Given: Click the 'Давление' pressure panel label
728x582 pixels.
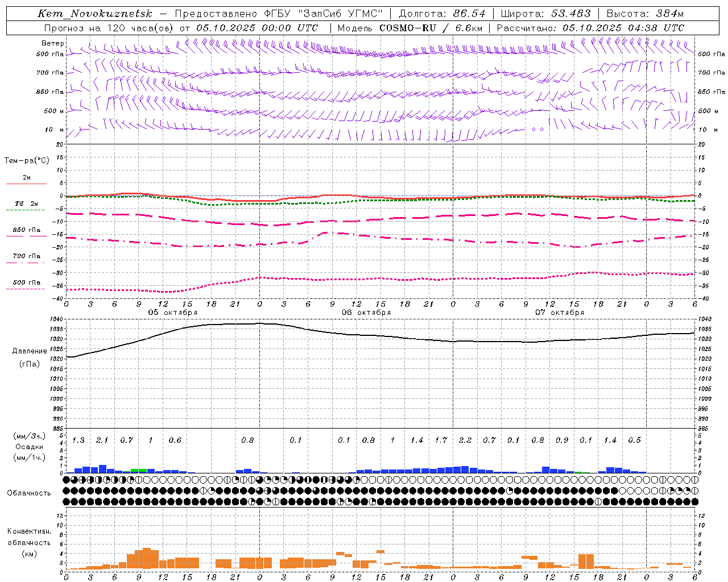Looking at the screenshot, I should (x=30, y=351).
